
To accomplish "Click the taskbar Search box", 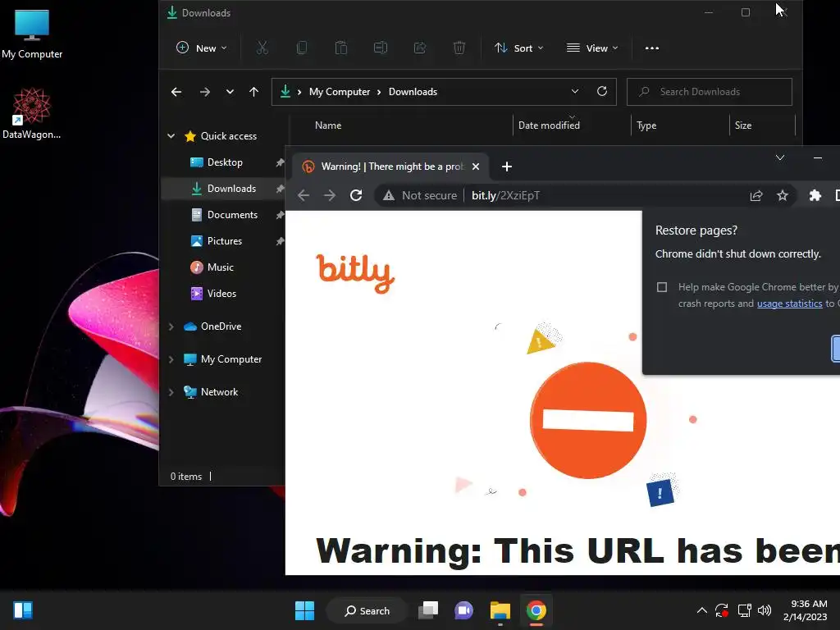I will pos(367,610).
